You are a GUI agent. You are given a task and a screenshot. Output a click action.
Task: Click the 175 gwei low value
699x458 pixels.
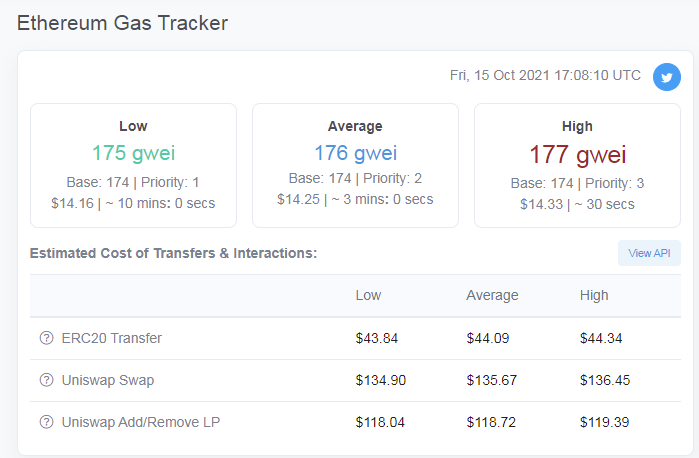[x=133, y=153]
